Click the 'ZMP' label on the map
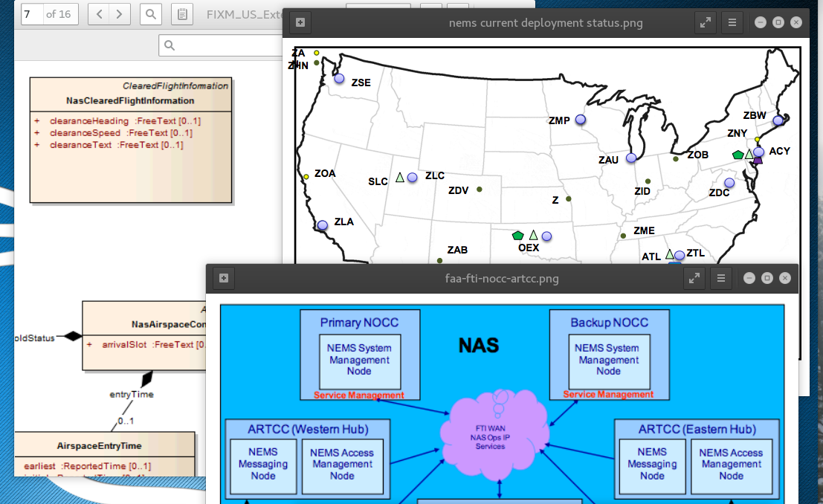Image resolution: width=823 pixels, height=504 pixels. coord(560,120)
